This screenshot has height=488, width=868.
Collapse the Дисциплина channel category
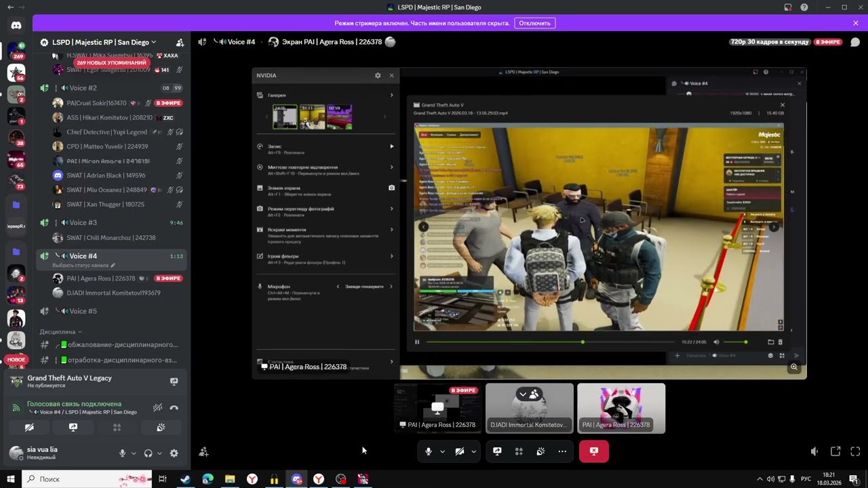pyautogui.click(x=60, y=332)
